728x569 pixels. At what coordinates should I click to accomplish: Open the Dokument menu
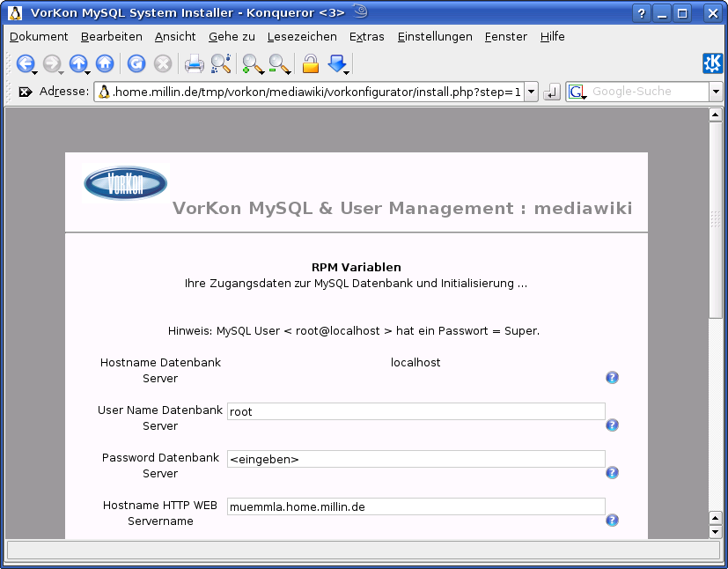tap(39, 37)
